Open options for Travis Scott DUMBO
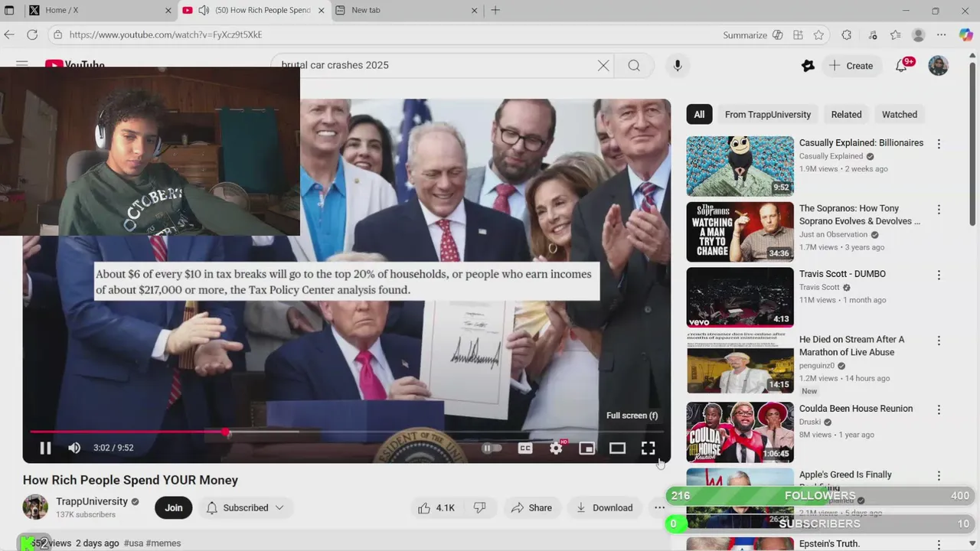 (x=939, y=275)
